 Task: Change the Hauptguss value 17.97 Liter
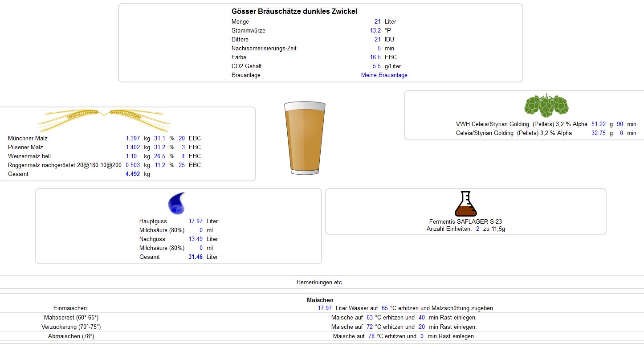tap(196, 221)
